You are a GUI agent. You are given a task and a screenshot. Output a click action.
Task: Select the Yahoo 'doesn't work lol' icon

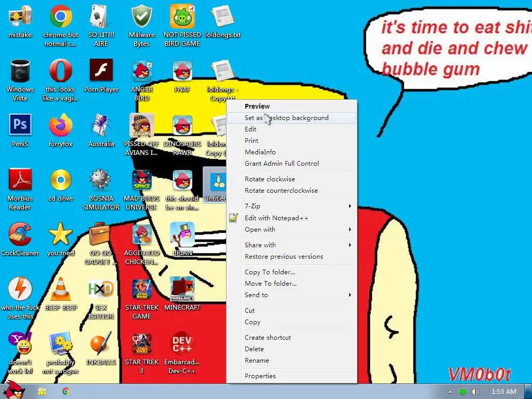[20, 353]
